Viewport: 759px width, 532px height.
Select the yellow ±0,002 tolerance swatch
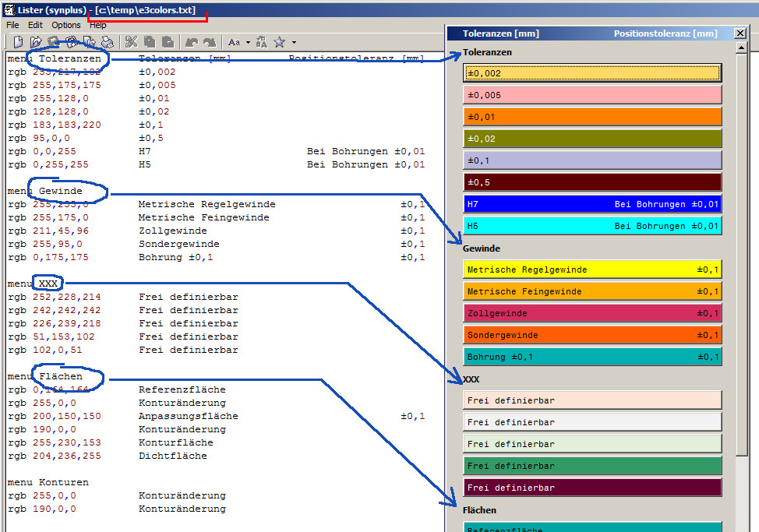592,73
